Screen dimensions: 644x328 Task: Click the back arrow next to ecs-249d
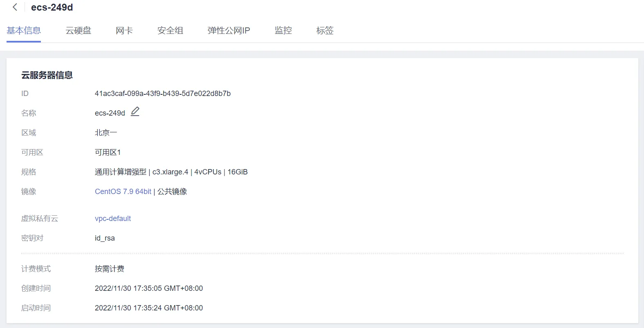15,7
